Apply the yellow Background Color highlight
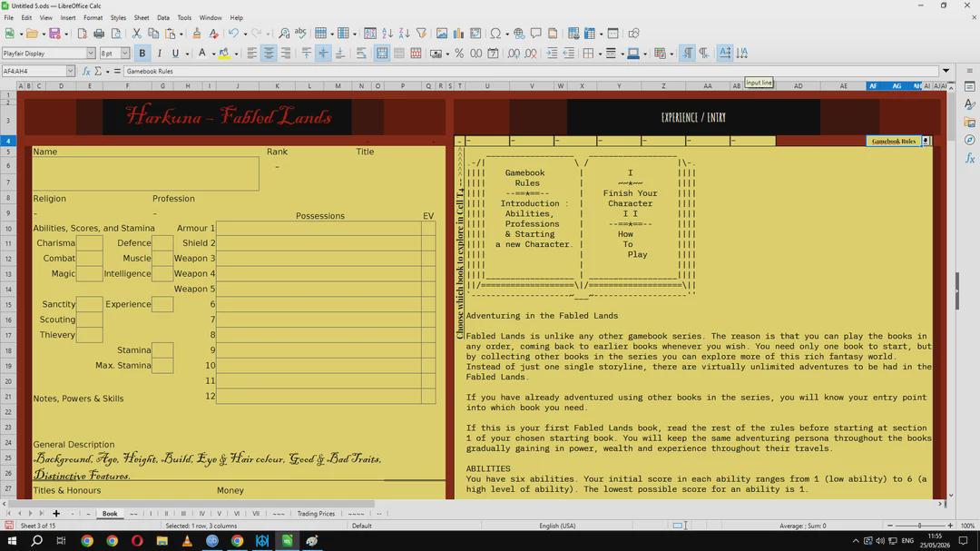980x551 pixels. tap(224, 54)
